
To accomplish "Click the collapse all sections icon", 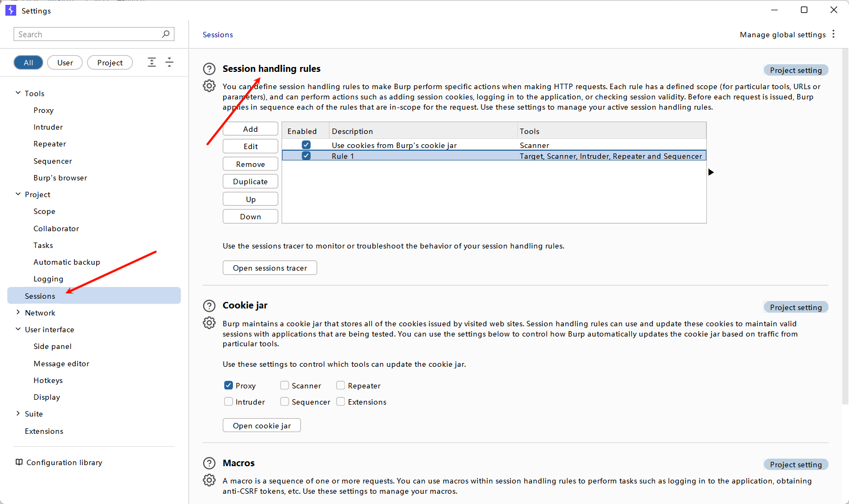I will tap(169, 63).
